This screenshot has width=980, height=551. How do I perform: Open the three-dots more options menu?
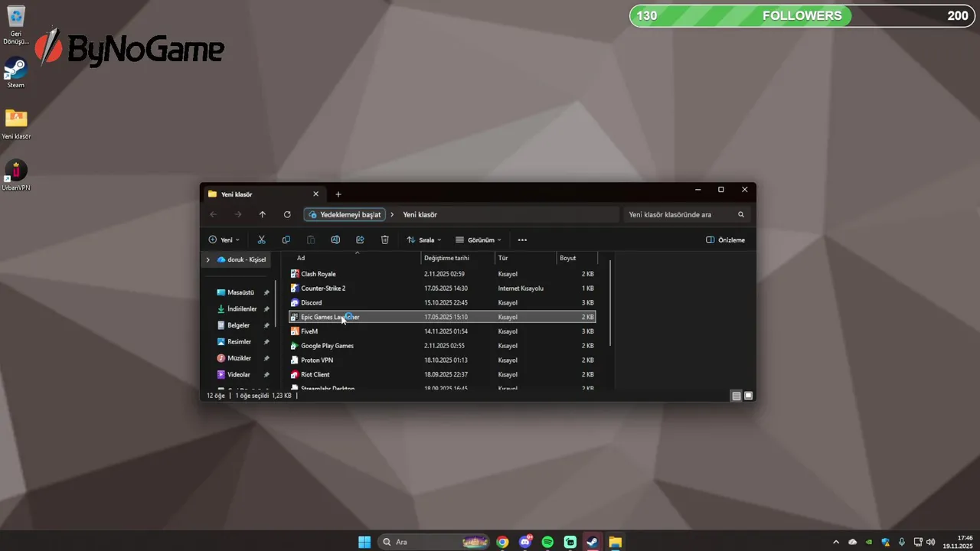[522, 240]
